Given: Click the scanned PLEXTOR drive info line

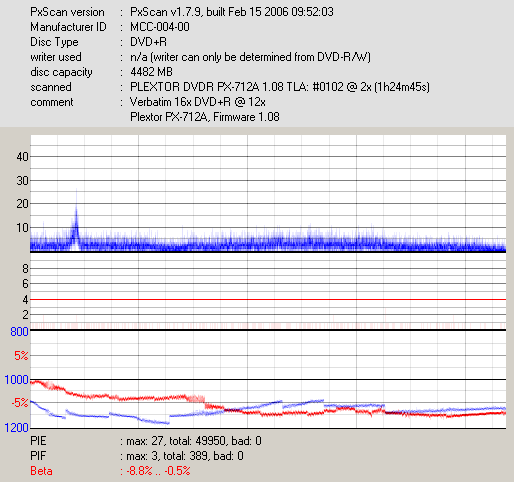Looking at the screenshot, I should 280,87.
